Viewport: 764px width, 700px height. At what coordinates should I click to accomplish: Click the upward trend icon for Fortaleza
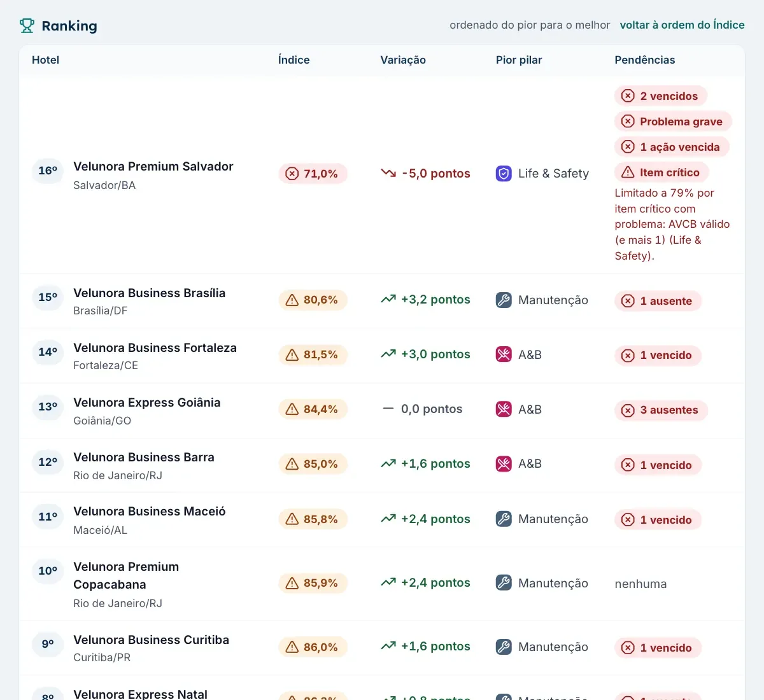point(388,354)
